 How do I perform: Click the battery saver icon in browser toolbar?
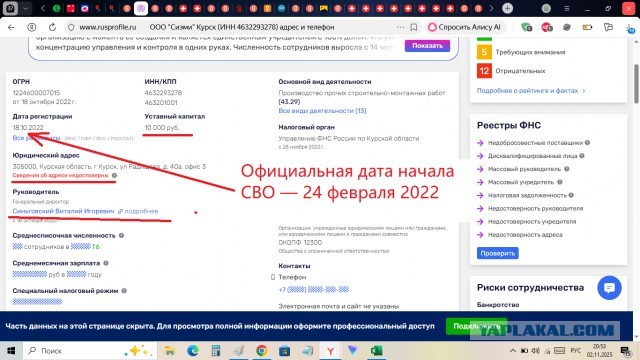tap(587, 27)
